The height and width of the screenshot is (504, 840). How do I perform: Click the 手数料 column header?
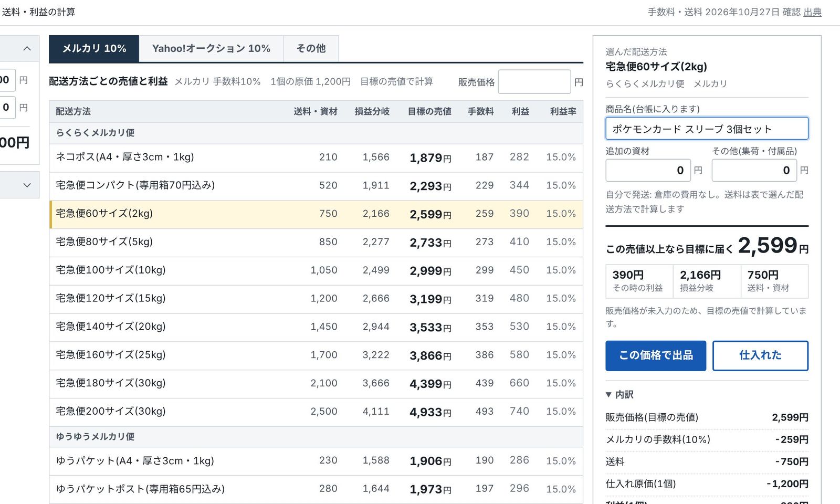pyautogui.click(x=480, y=111)
